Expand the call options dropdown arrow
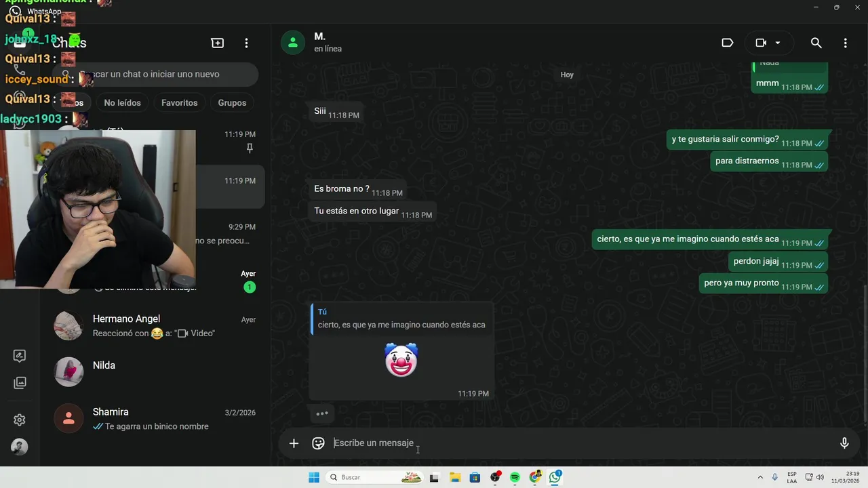The height and width of the screenshot is (488, 868). (778, 43)
